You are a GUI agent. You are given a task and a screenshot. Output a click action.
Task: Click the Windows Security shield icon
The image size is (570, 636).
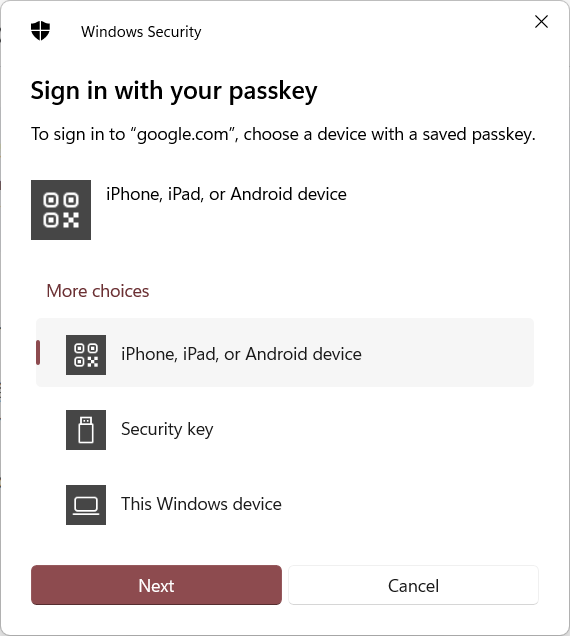(40, 31)
